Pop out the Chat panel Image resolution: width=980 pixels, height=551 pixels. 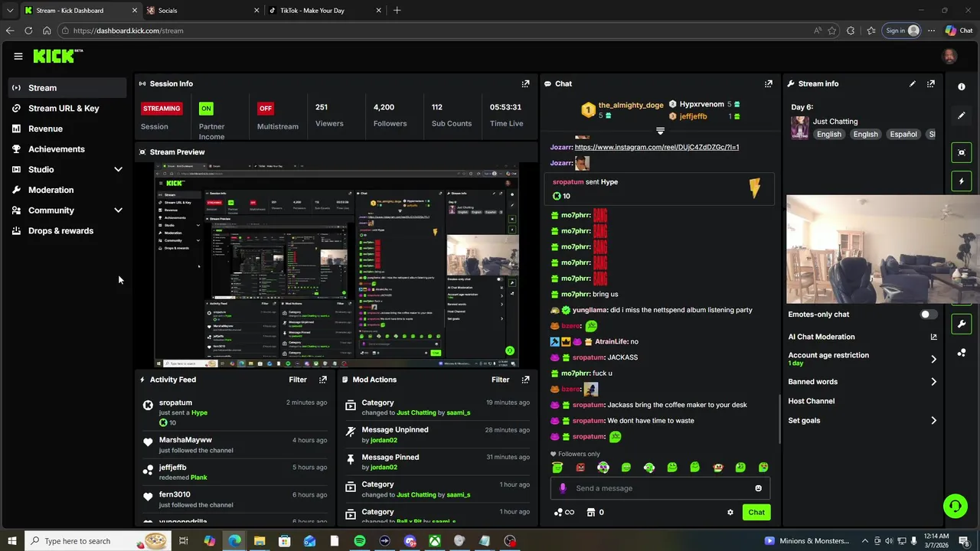[769, 83]
